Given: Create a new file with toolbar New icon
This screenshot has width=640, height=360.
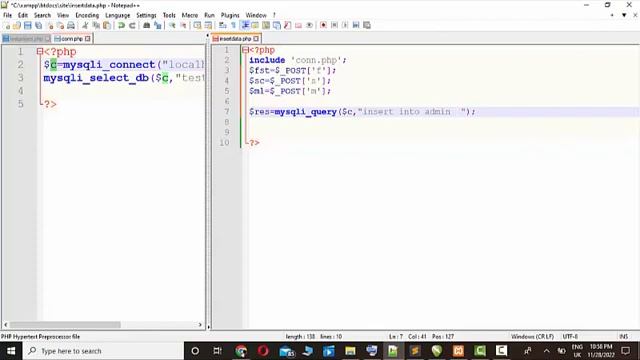Looking at the screenshot, I should pos(7,26).
